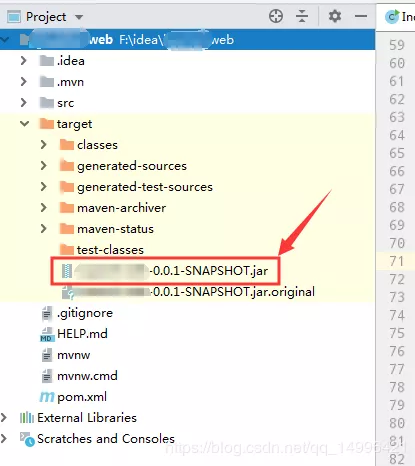
Task: Expand the .idea folder
Action: coord(23,61)
